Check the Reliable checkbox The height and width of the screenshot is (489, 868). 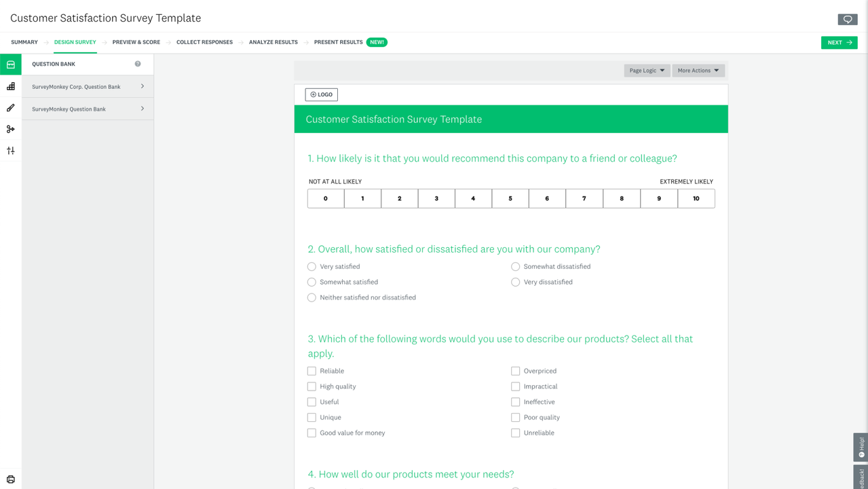point(312,371)
